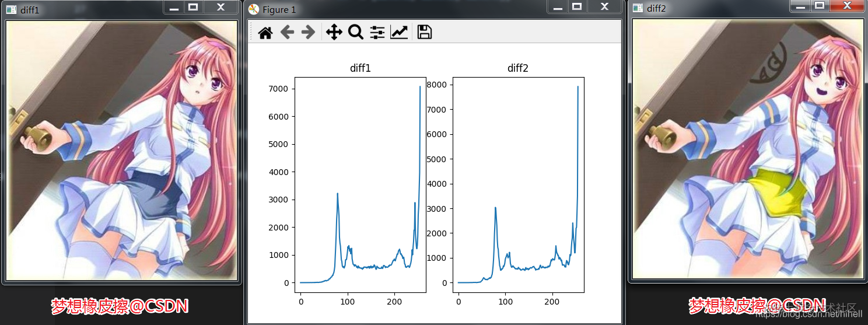Minimize the diff1 image window
This screenshot has height=325, width=868.
[x=174, y=7]
